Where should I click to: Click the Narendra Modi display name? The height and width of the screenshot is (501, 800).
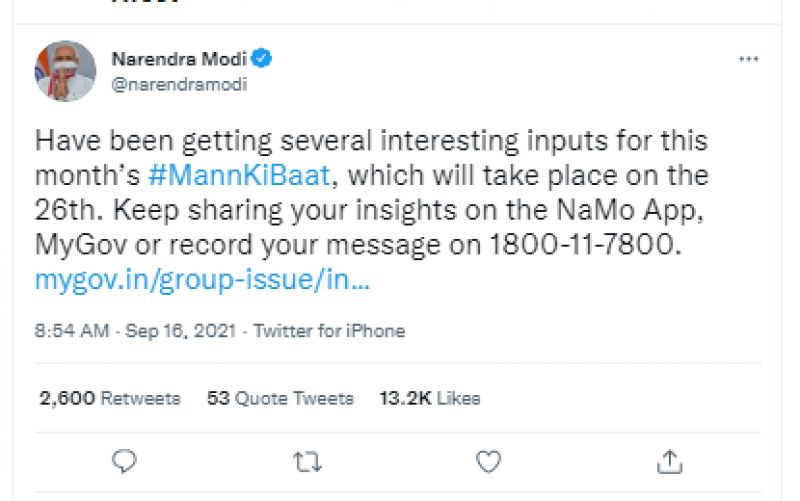(x=178, y=59)
